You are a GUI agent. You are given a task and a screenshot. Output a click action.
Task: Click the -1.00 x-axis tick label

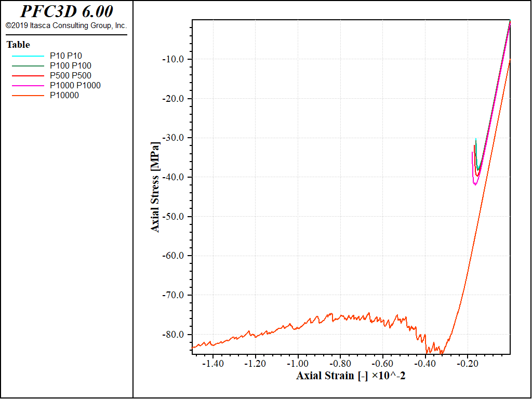tap(298, 364)
